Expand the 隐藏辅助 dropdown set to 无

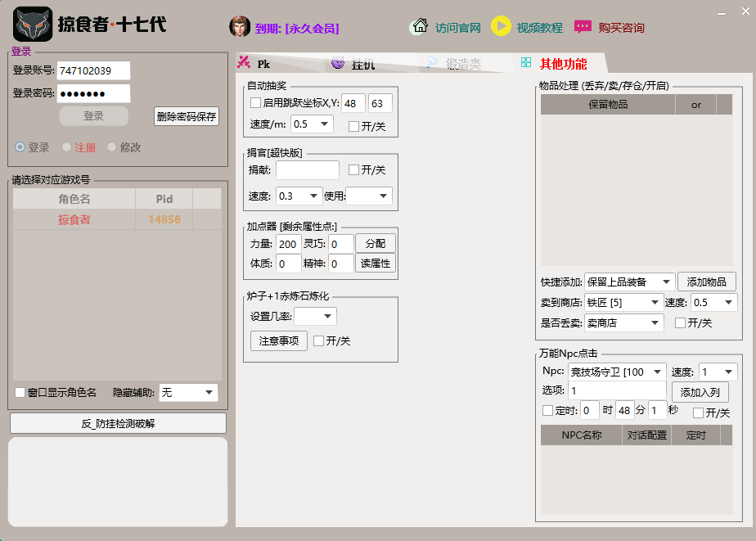click(x=187, y=392)
